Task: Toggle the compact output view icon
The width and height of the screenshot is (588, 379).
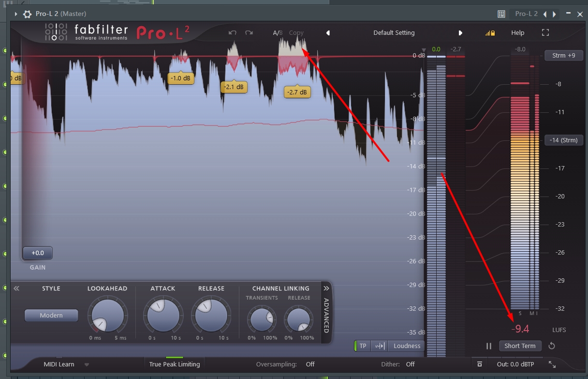Action: click(x=479, y=364)
